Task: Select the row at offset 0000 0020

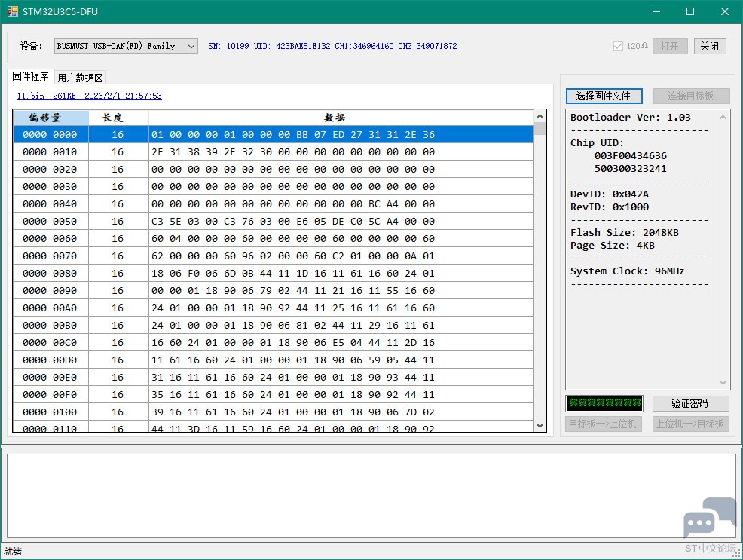Action: [x=273, y=169]
